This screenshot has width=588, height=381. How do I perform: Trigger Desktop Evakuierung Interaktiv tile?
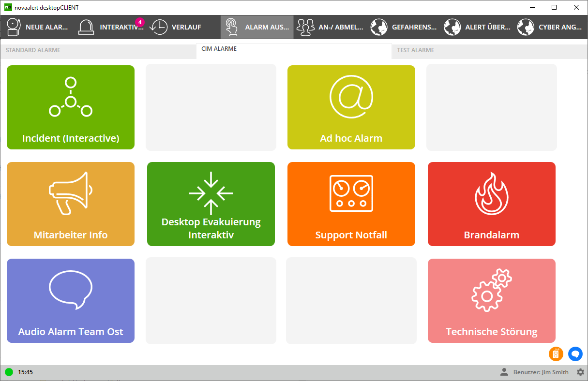click(x=211, y=204)
